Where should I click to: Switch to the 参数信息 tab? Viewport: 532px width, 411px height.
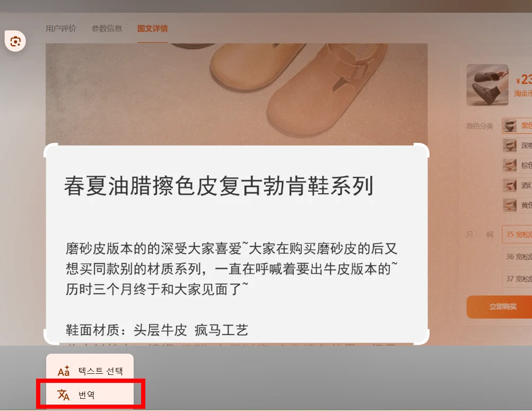click(x=107, y=29)
